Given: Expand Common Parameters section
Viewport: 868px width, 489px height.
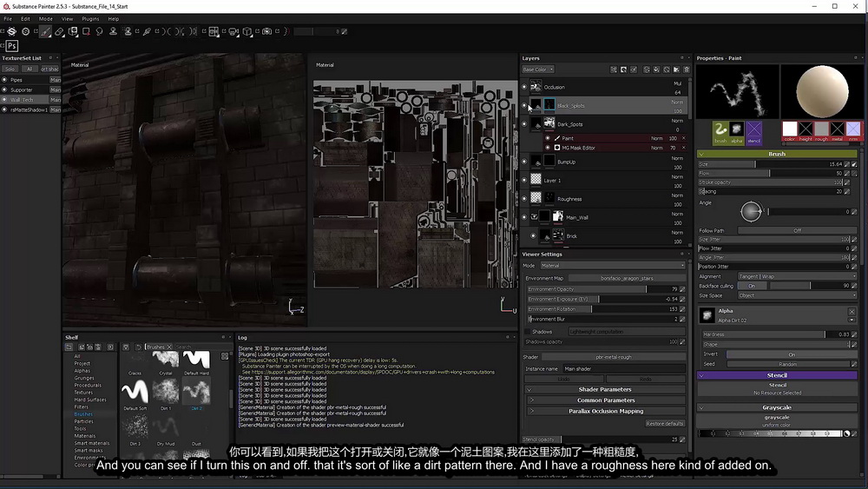Looking at the screenshot, I should [606, 400].
